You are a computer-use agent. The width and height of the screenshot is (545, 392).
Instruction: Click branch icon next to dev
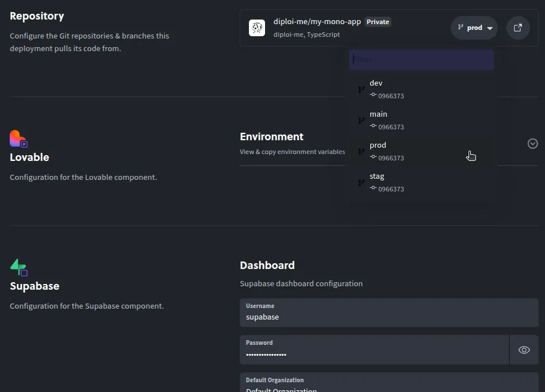point(362,90)
